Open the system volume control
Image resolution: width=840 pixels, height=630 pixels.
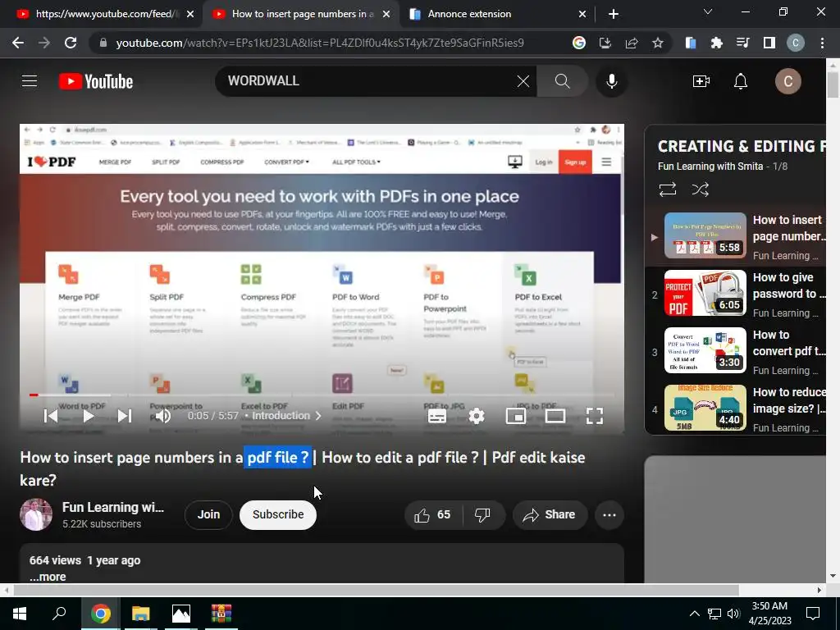pos(733,614)
